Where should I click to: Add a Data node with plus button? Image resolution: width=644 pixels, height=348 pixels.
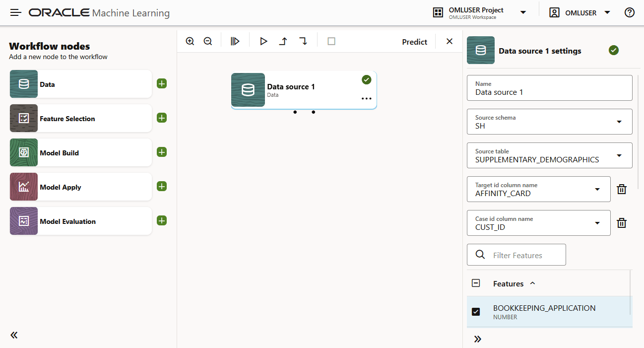click(x=162, y=83)
